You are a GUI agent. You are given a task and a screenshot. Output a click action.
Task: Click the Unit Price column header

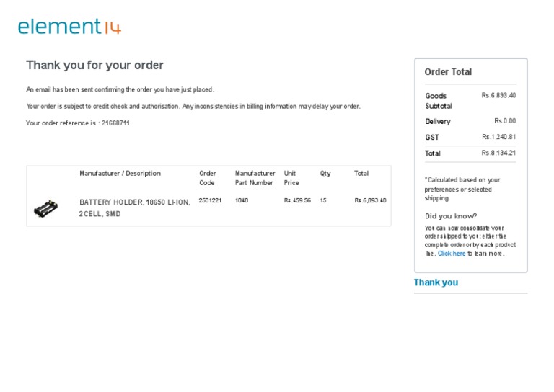click(x=292, y=178)
